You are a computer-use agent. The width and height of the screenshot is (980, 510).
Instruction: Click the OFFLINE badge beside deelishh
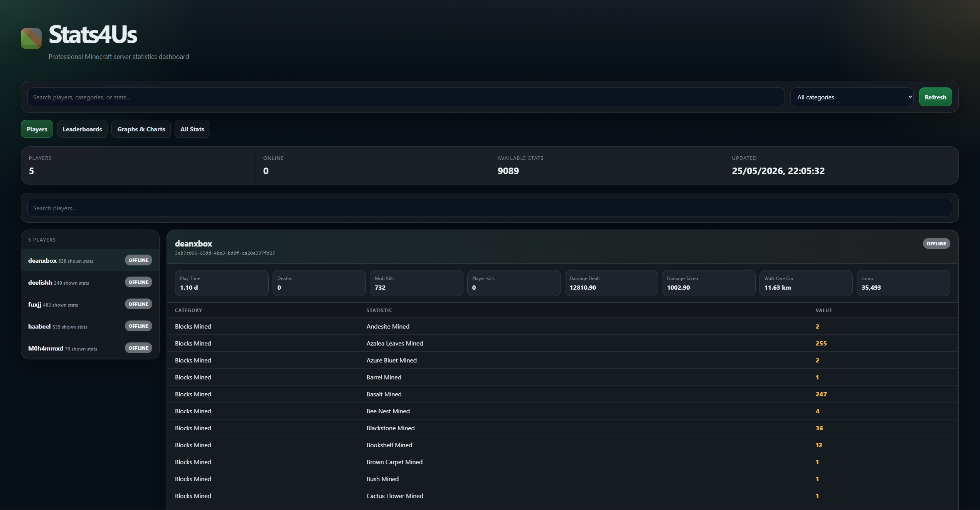(x=138, y=282)
